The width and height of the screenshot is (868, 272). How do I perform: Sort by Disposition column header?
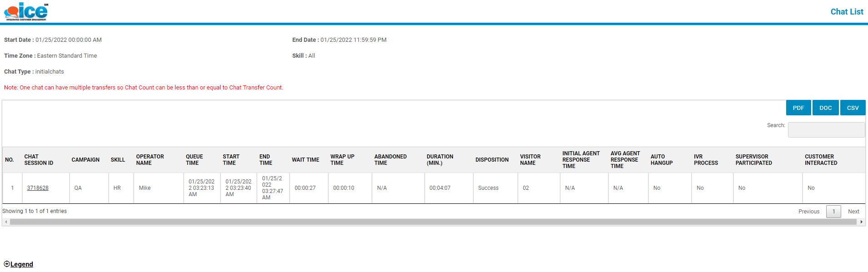pos(492,160)
